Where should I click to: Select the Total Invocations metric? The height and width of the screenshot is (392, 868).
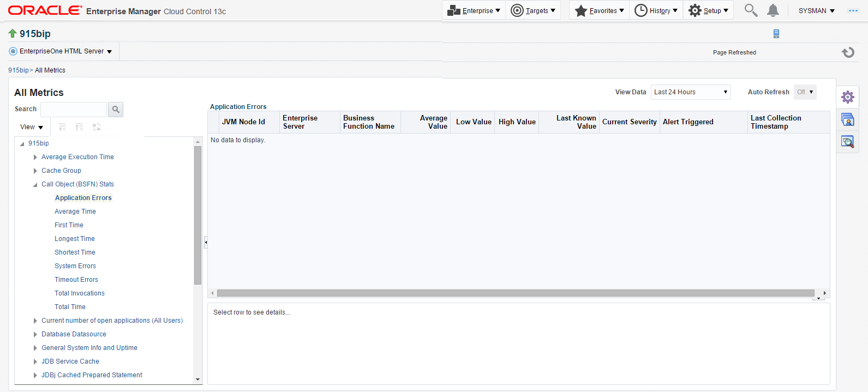point(80,293)
